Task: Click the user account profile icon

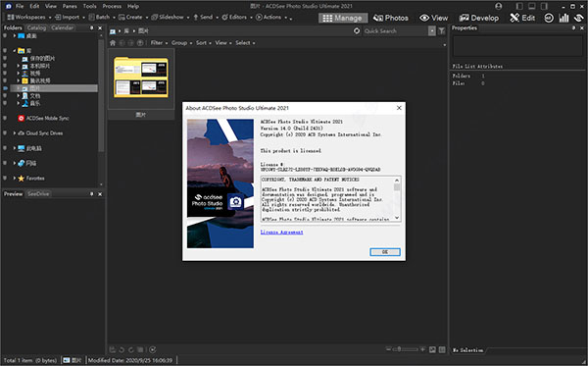Action: tap(499, 6)
